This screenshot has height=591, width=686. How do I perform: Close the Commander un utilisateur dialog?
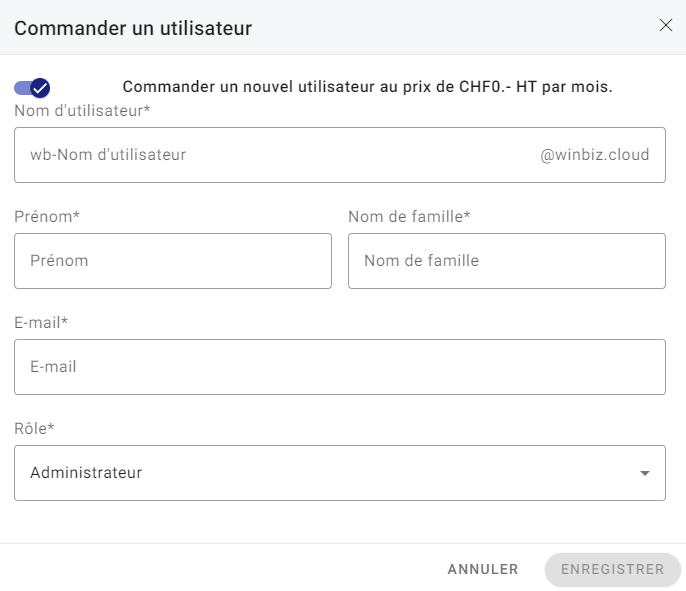coord(665,25)
